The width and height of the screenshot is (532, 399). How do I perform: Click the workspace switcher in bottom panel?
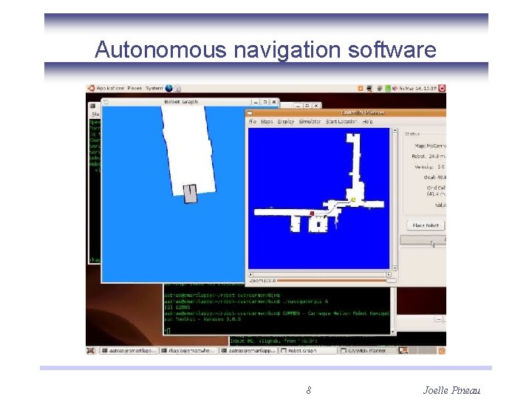click(417, 350)
